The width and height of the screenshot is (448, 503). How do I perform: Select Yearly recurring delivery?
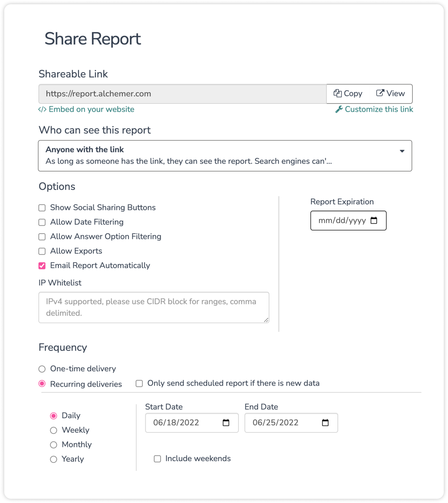tap(53, 459)
